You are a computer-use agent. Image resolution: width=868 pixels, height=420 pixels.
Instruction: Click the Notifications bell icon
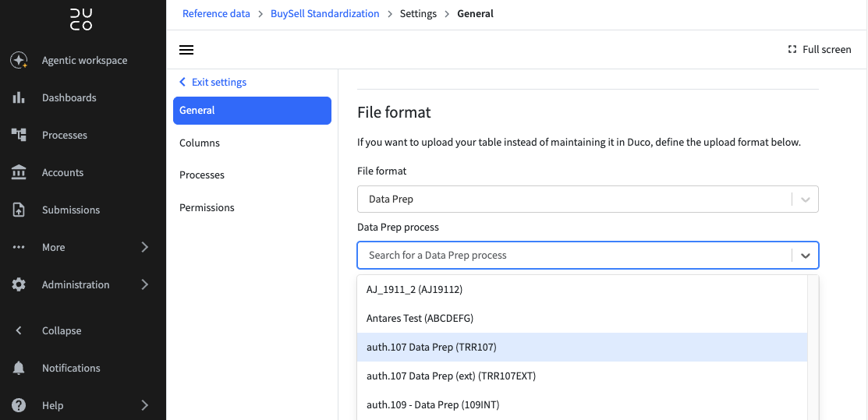pyautogui.click(x=19, y=368)
